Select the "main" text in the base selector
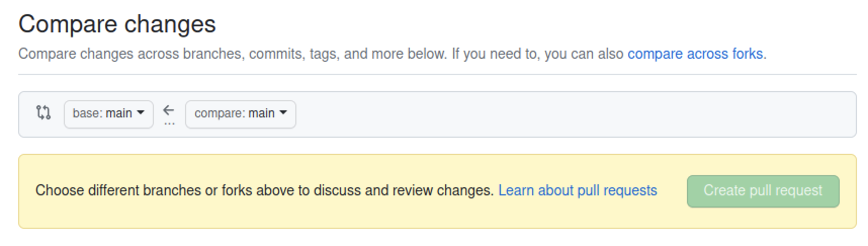Image resolution: width=868 pixels, height=246 pixels. (x=119, y=113)
